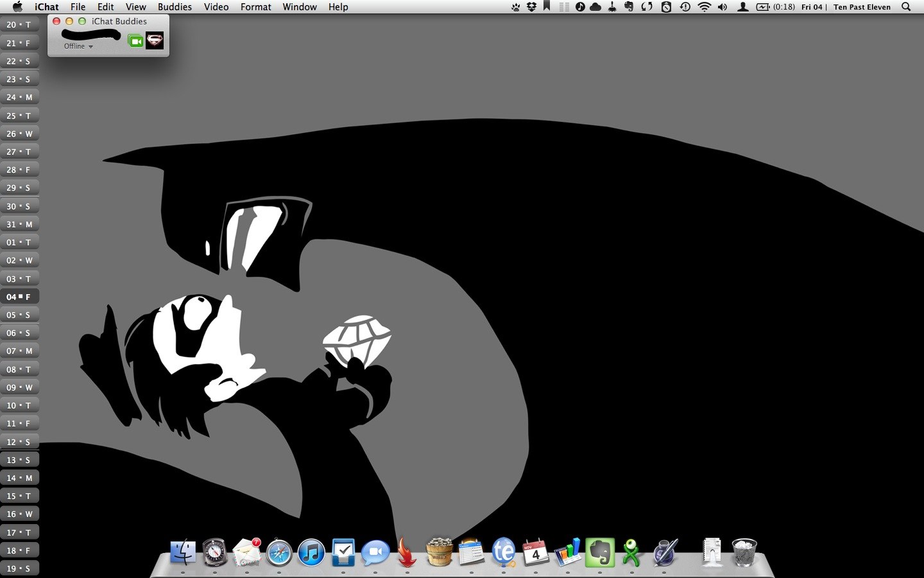Select the '07 • M' date tab

pos(19,351)
